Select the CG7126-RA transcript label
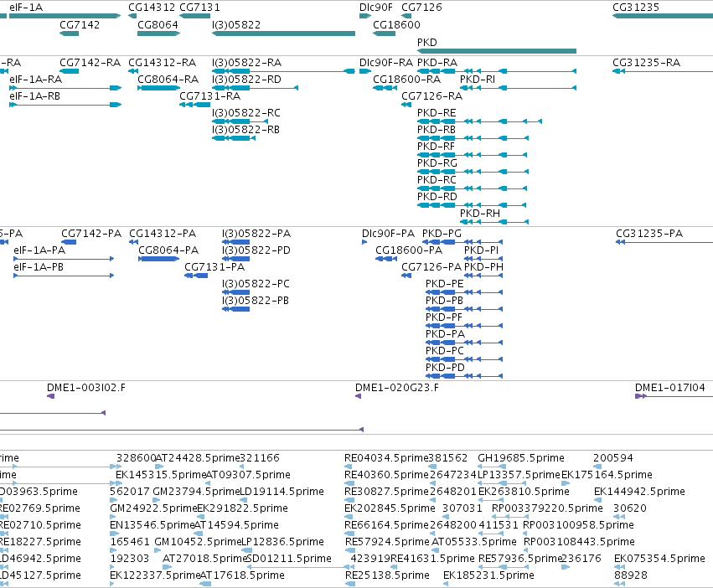 coord(432,96)
